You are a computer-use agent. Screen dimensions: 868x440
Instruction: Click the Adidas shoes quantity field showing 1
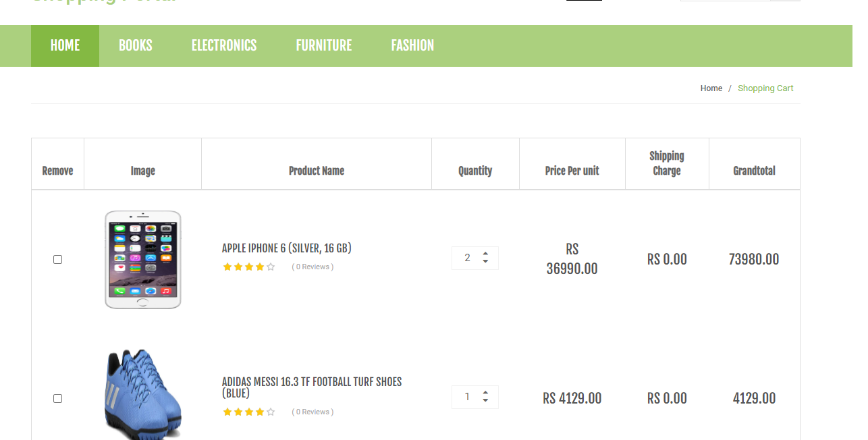(x=474, y=397)
